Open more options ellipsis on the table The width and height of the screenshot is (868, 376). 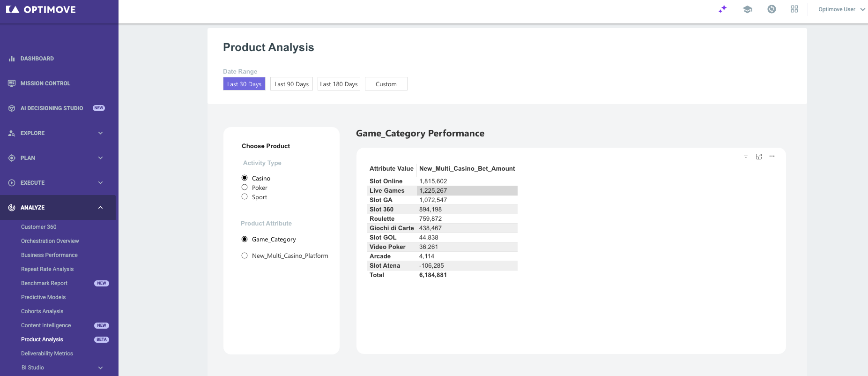click(772, 156)
